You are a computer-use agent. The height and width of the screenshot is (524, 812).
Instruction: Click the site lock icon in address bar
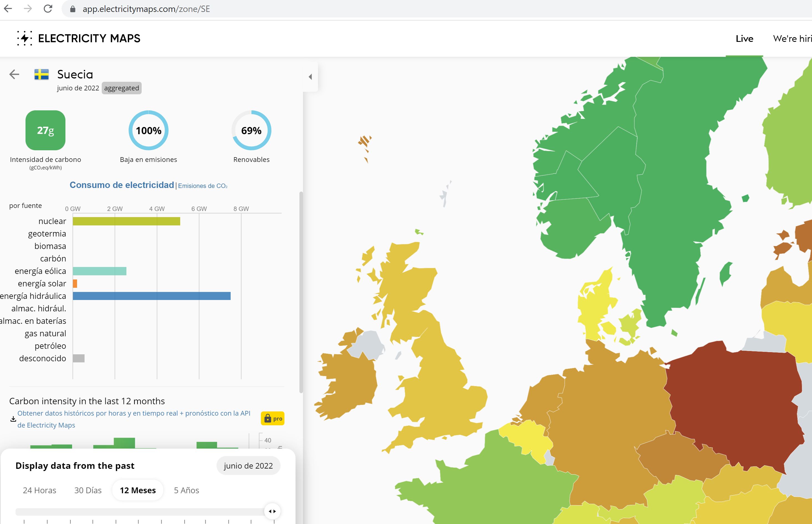tap(72, 9)
